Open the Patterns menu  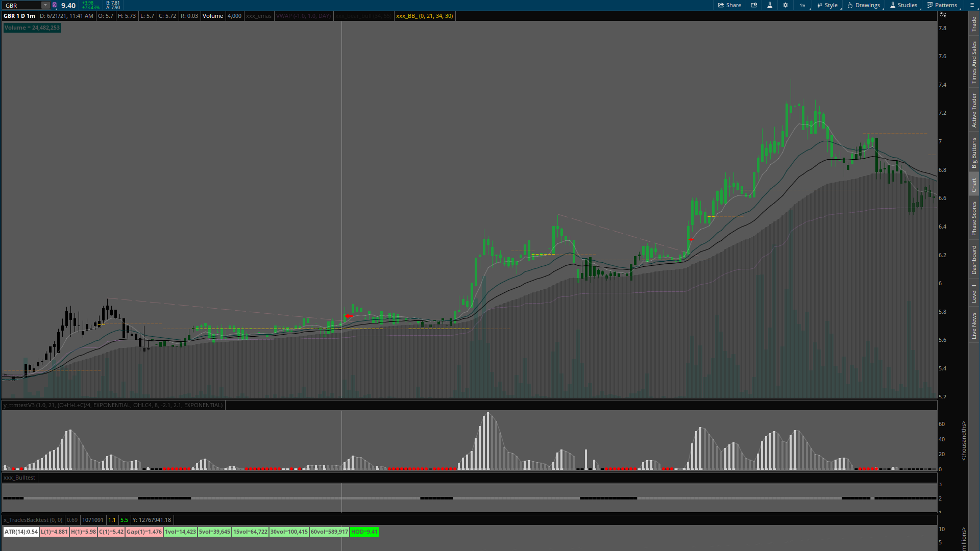click(942, 5)
